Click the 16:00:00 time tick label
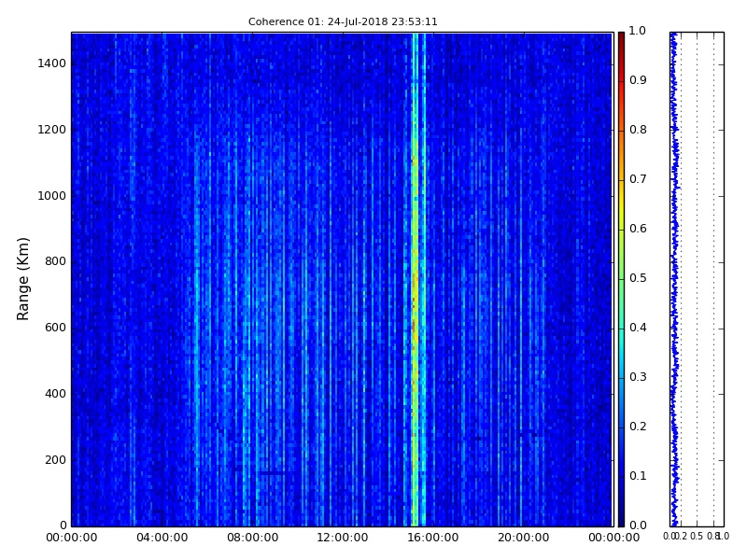This screenshot has height=560, width=747. [x=433, y=538]
